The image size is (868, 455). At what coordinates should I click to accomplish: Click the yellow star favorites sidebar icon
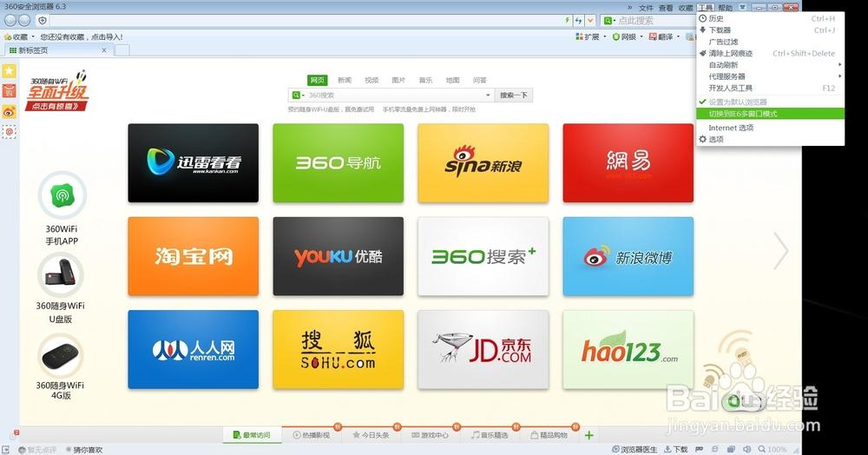coord(9,70)
